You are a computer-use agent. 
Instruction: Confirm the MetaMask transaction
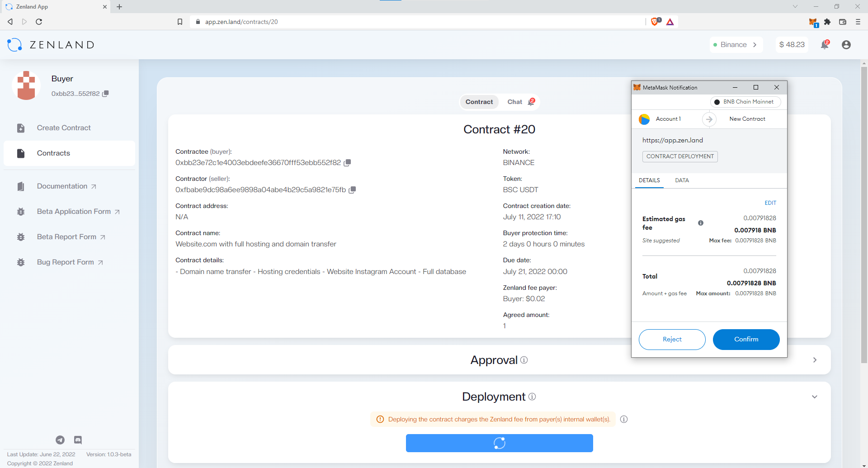tap(746, 340)
